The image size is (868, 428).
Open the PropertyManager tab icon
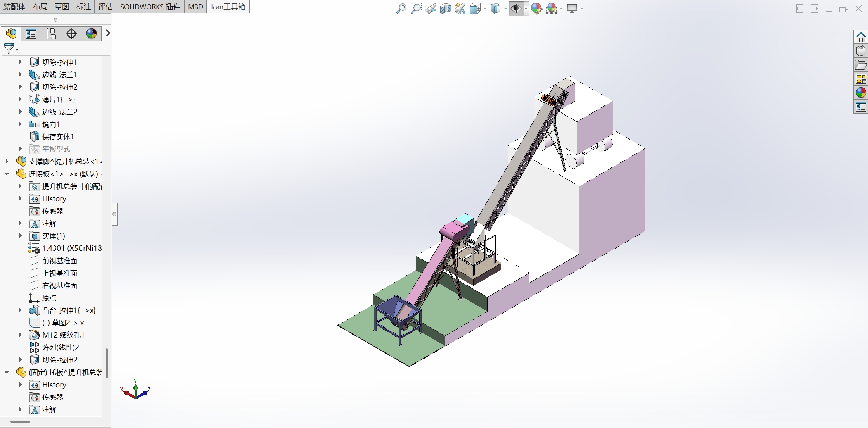coord(31,34)
